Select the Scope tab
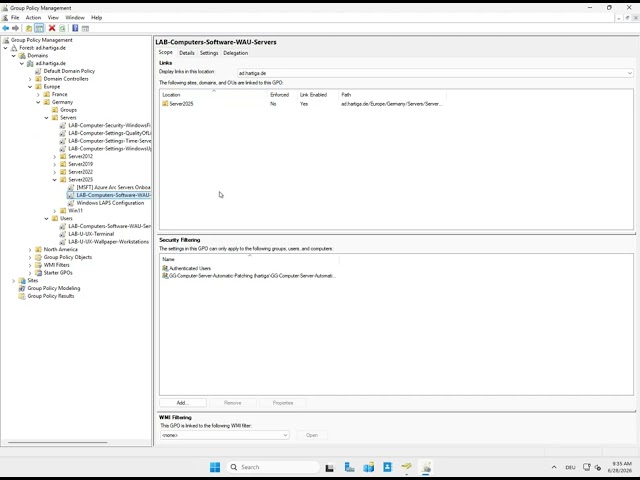The width and height of the screenshot is (640, 480). [x=165, y=52]
